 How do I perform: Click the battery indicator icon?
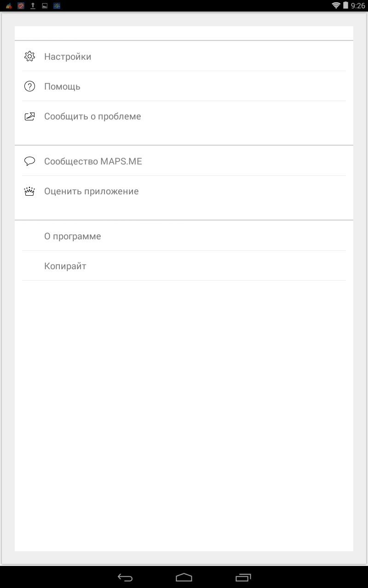click(x=345, y=6)
